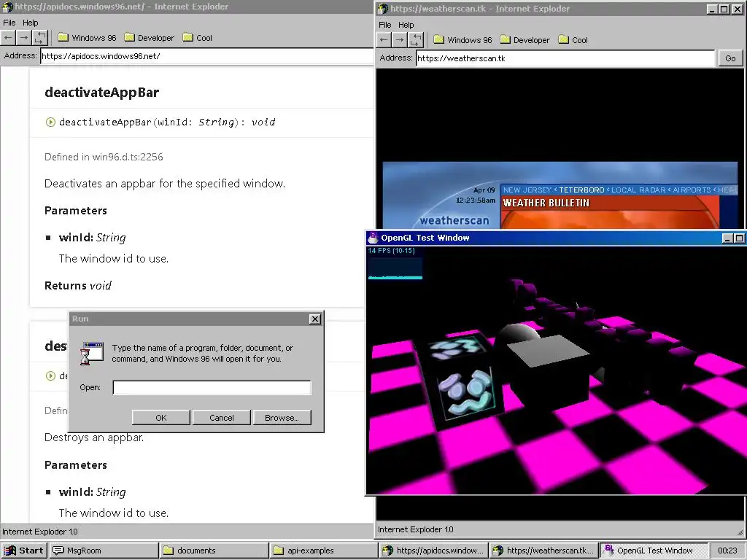Open Developer bookmark folder in apidocs window
Viewport: 747px width, 560px height.
[150, 38]
